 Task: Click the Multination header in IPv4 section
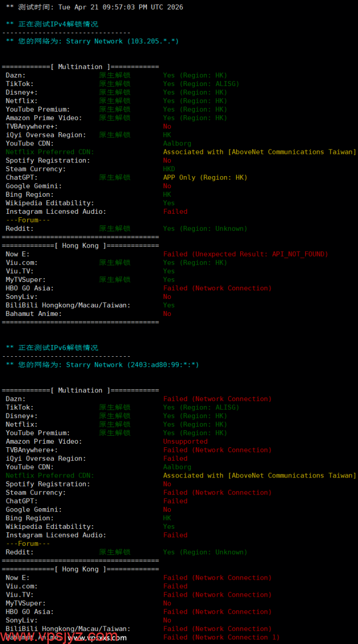click(80, 67)
